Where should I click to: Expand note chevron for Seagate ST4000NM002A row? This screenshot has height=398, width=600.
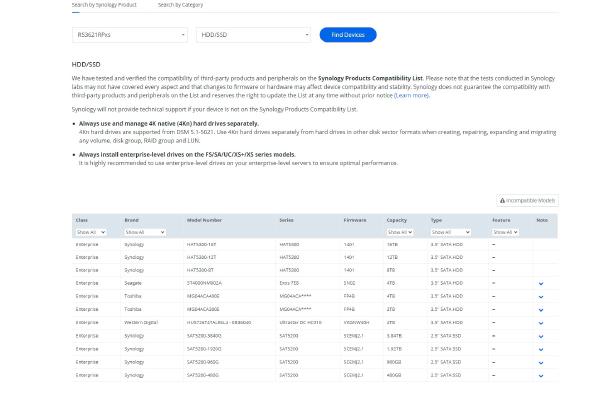(541, 284)
